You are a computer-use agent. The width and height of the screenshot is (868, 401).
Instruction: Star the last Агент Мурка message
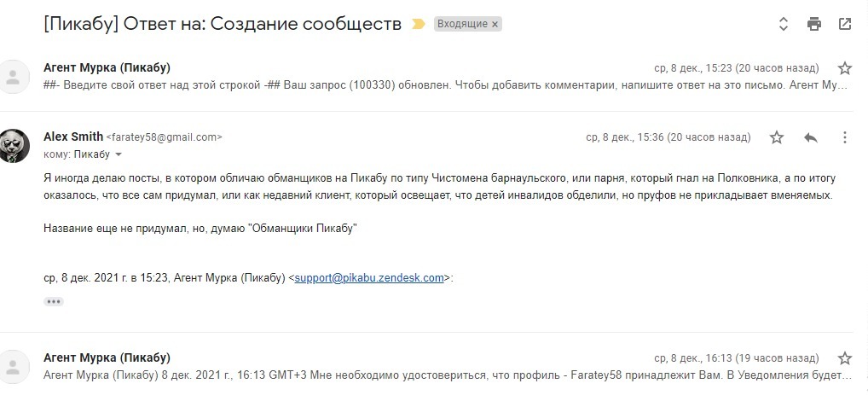pos(845,358)
